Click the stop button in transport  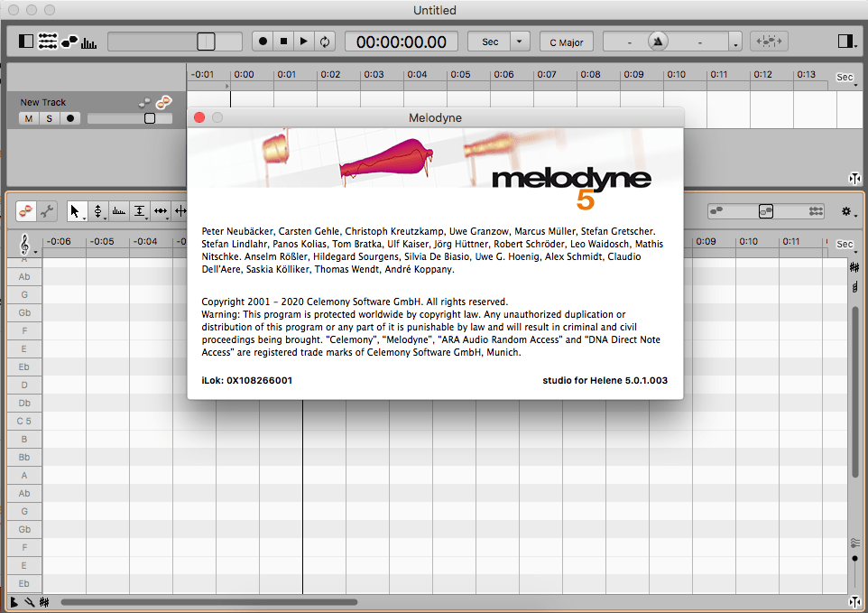click(283, 41)
